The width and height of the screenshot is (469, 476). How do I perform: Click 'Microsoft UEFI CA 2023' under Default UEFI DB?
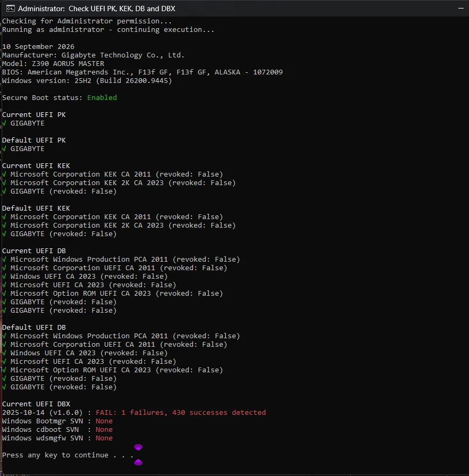(57, 361)
